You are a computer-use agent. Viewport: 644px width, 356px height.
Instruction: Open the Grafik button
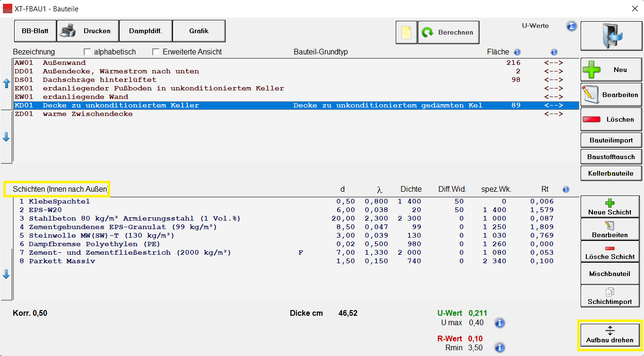pyautogui.click(x=199, y=31)
